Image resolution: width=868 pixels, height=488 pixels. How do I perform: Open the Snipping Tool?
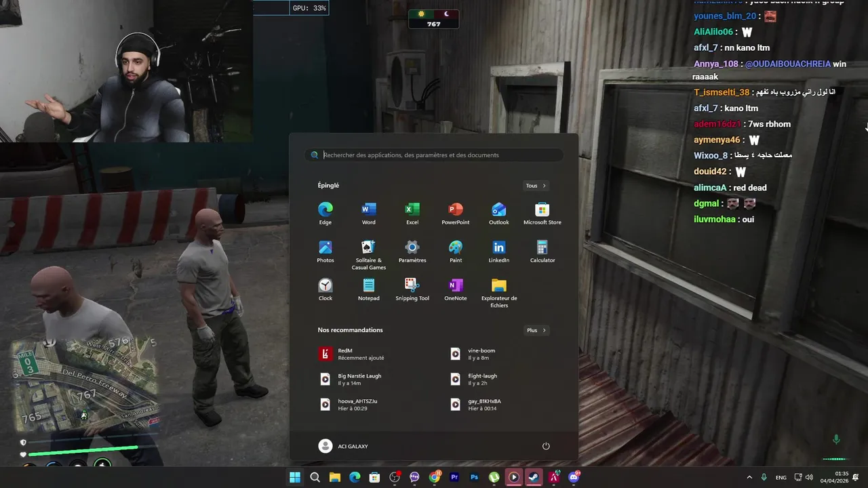tap(412, 289)
